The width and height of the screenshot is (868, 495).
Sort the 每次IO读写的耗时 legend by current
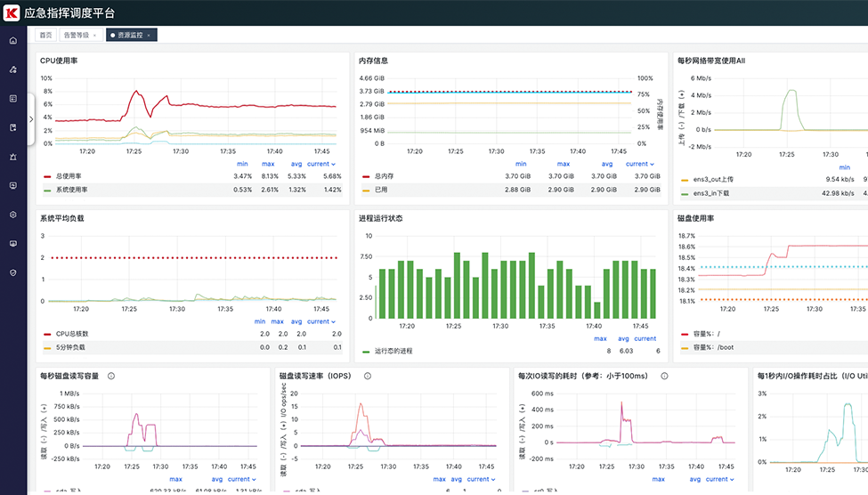[x=719, y=480]
